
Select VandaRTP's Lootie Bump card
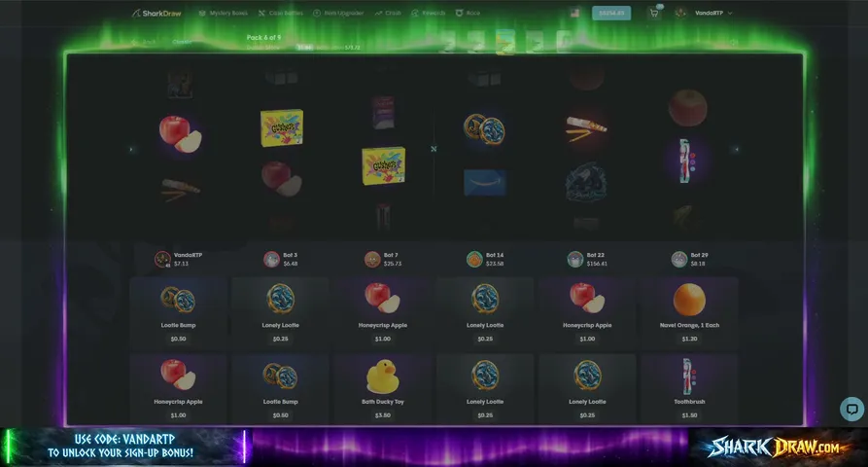point(178,313)
